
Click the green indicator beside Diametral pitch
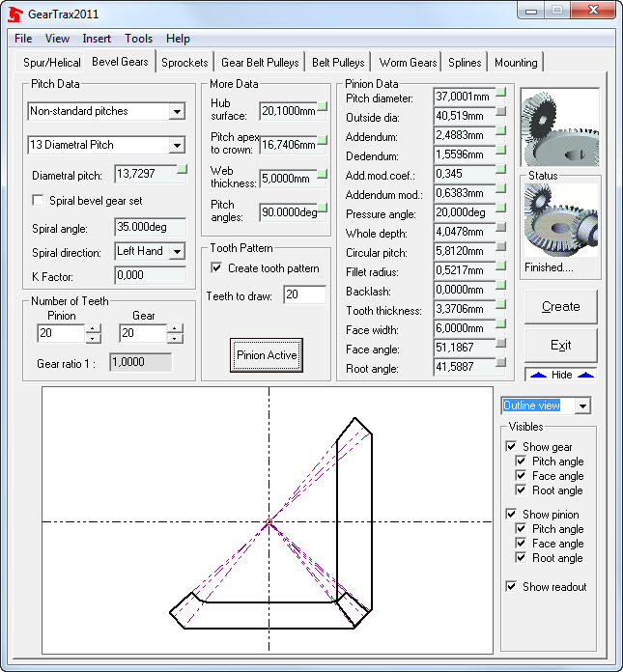coord(182,169)
